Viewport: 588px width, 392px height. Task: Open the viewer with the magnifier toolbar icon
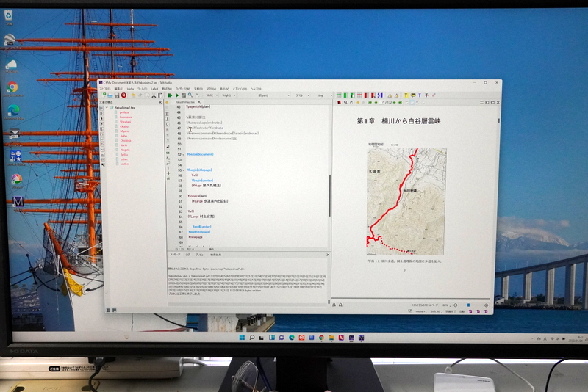click(x=190, y=95)
